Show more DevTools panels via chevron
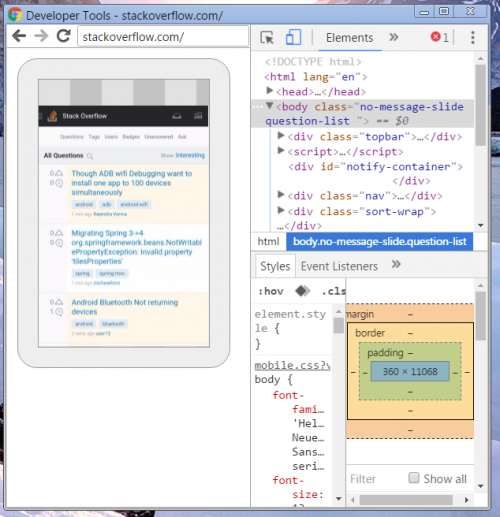Image resolution: width=500 pixels, height=517 pixels. pyautogui.click(x=394, y=37)
